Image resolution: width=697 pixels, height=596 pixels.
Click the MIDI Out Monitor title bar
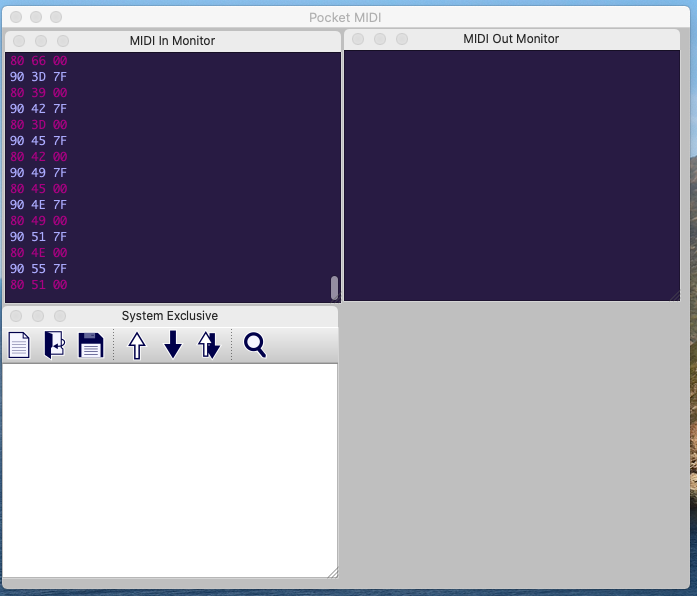click(x=511, y=39)
